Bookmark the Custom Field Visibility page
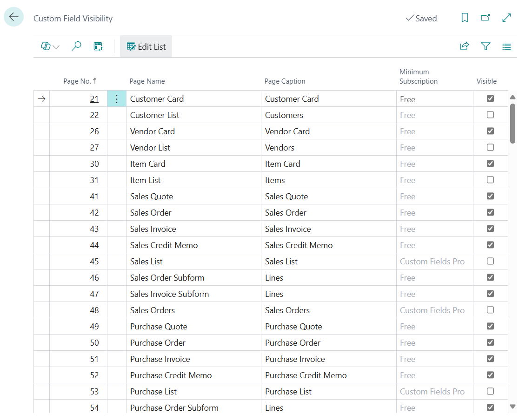This screenshot has height=420, width=532. coord(465,17)
